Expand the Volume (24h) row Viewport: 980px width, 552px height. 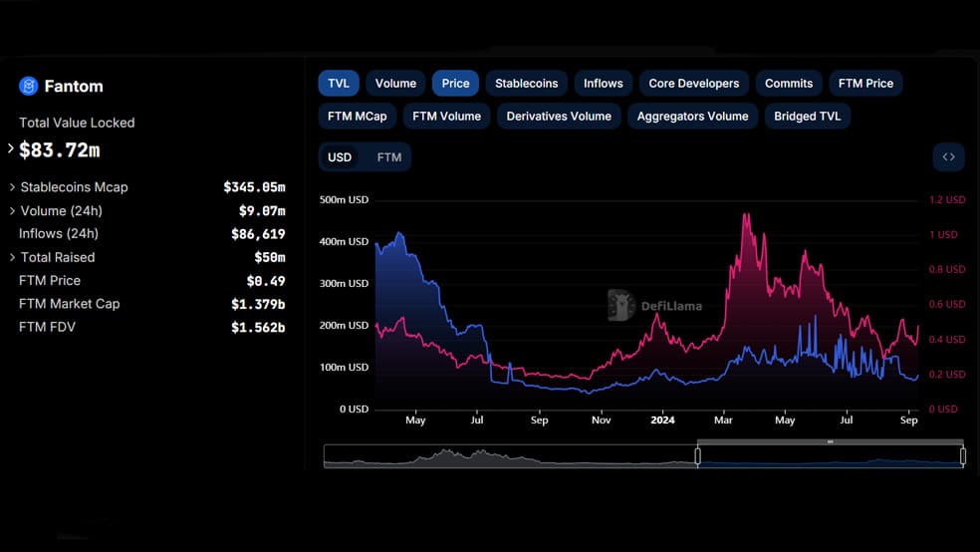[x=12, y=210]
